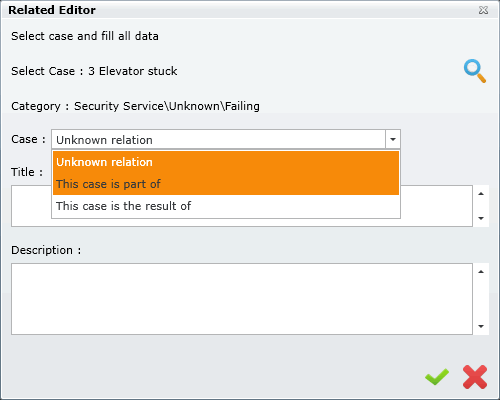This screenshot has width=500, height=400.
Task: Click the 'Select Case : 3 Elevator stuck' text
Action: pos(94,71)
